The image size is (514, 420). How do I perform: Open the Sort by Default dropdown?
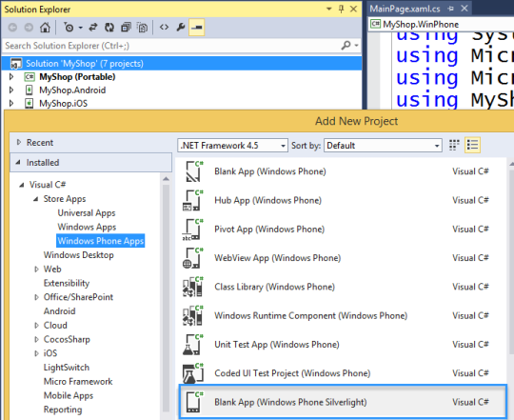[383, 146]
